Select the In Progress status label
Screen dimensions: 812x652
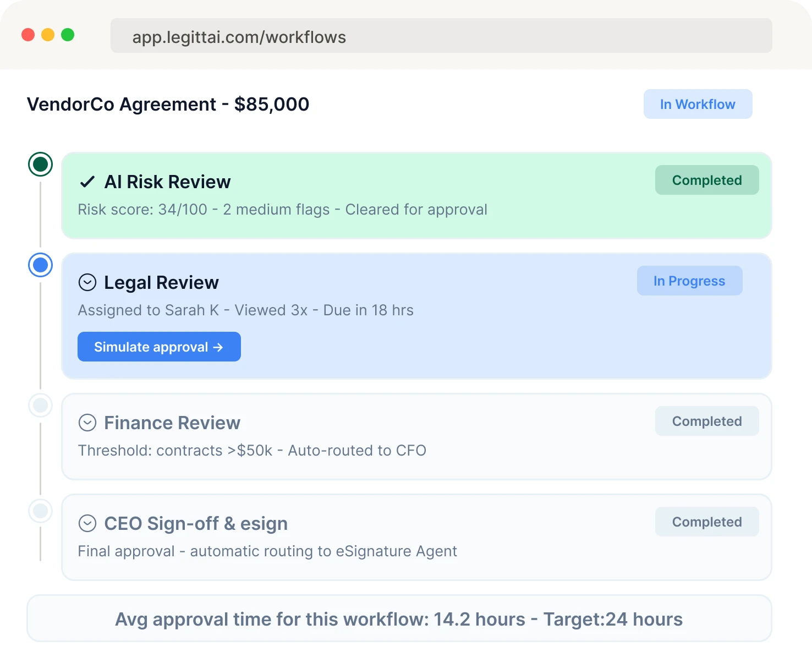(689, 281)
